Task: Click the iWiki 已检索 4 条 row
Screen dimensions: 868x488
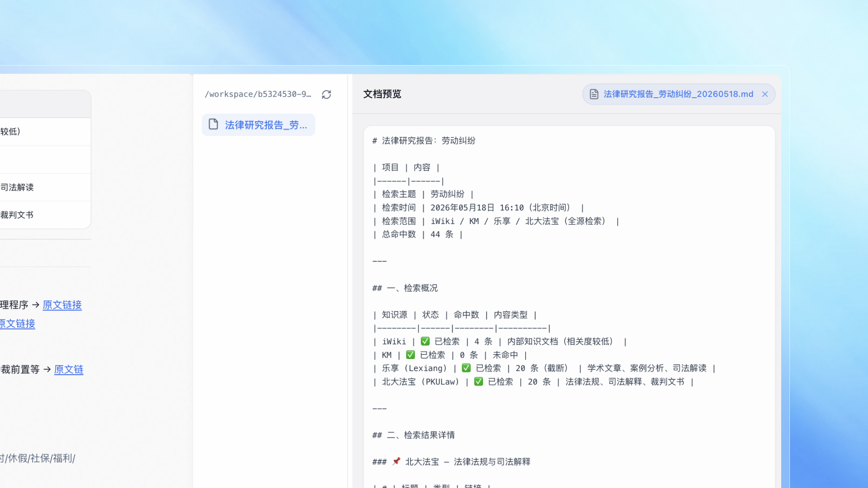Action: pos(500,342)
